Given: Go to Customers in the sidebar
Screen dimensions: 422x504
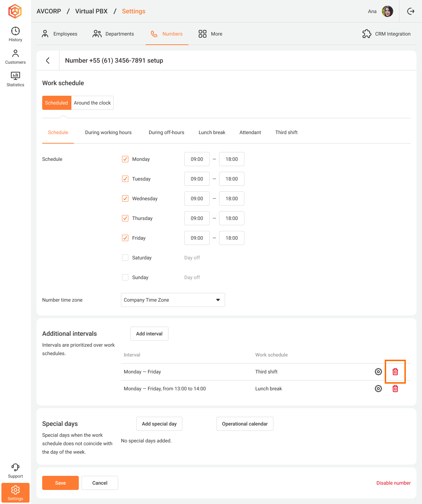Looking at the screenshot, I should (15, 57).
